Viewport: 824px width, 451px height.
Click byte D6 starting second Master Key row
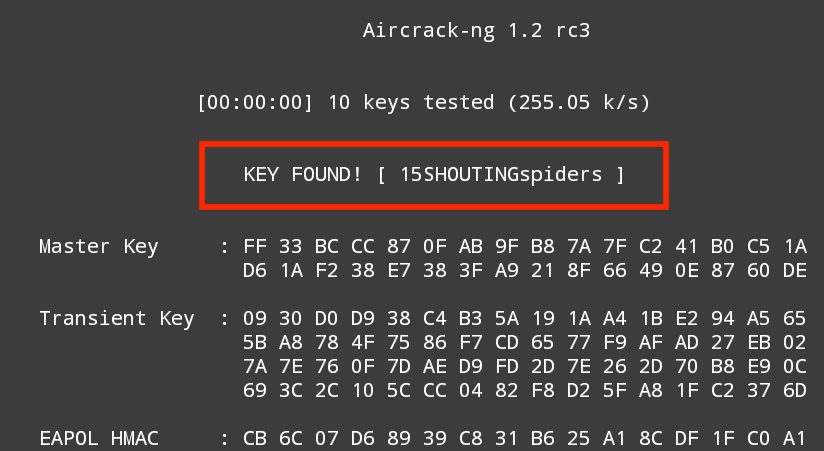tap(255, 271)
